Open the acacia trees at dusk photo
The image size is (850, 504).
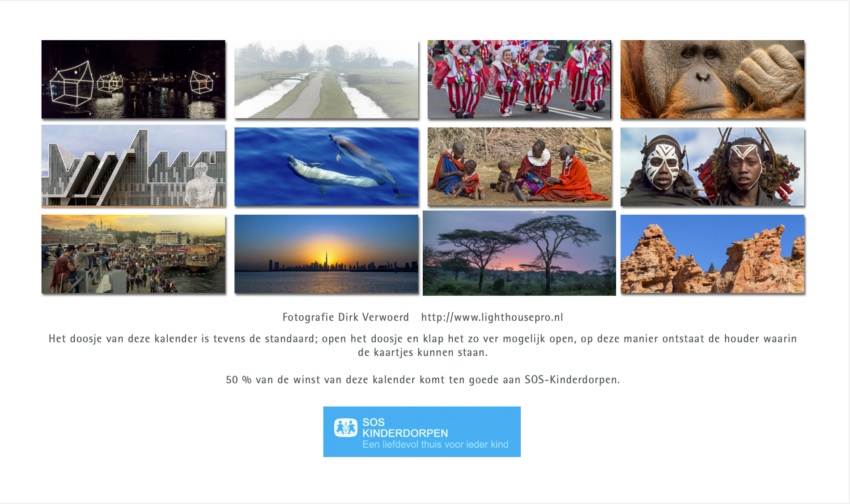pos(519,253)
